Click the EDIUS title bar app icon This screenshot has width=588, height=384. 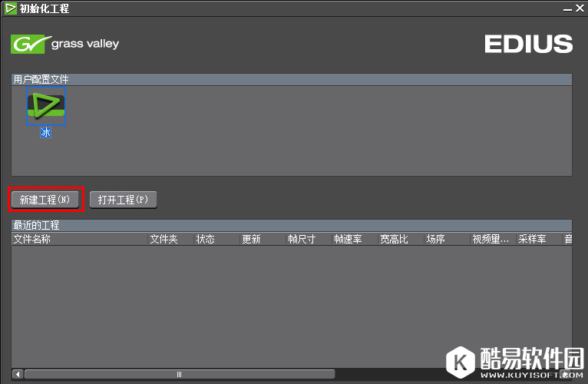pos(11,8)
